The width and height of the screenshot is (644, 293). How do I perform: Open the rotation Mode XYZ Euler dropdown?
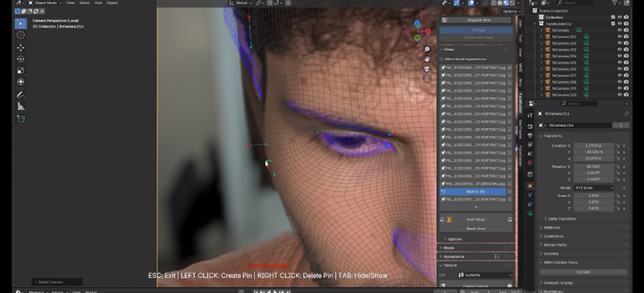(x=594, y=188)
